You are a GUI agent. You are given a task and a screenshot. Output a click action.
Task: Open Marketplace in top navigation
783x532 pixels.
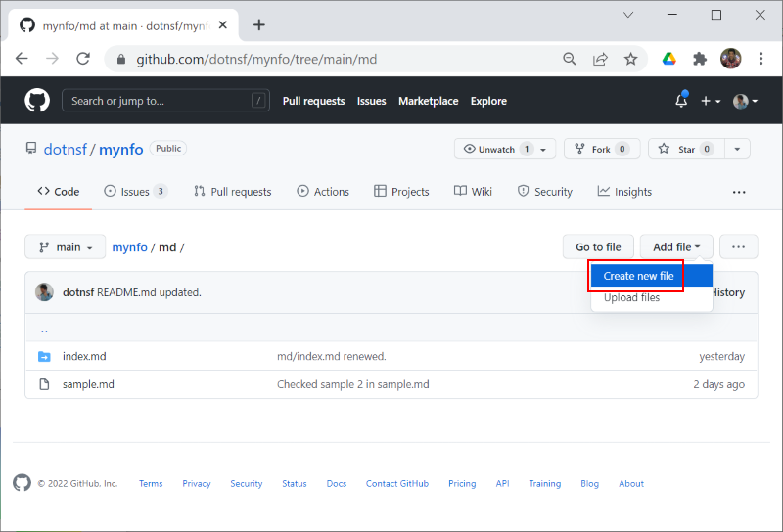point(429,101)
